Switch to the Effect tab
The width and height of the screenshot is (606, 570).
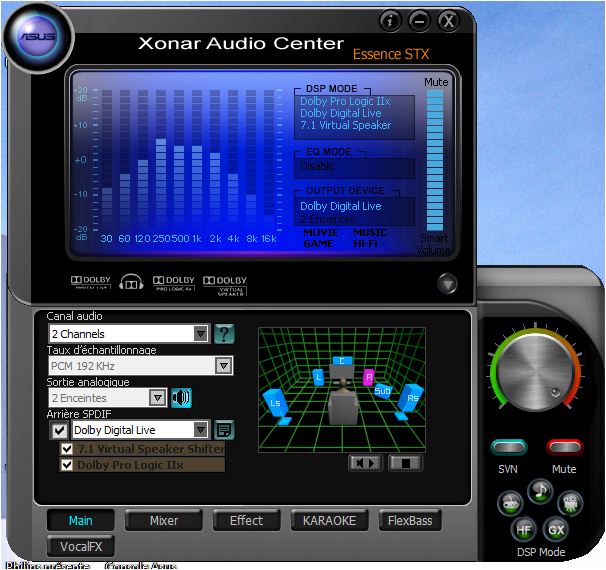(x=247, y=521)
